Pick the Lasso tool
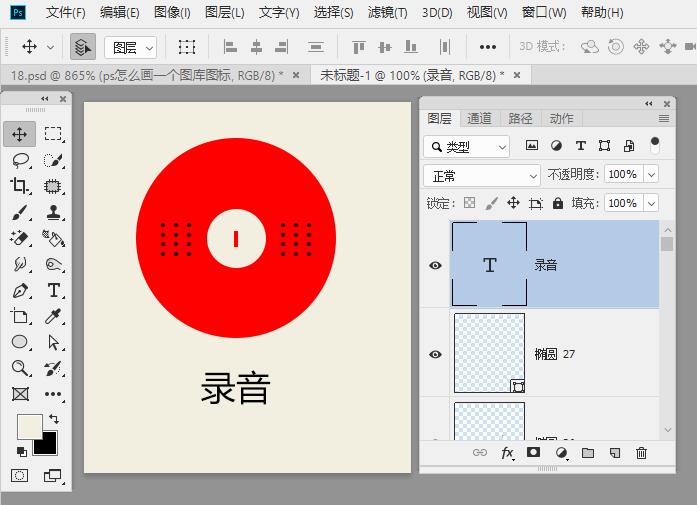This screenshot has width=697, height=505. tap(20, 160)
